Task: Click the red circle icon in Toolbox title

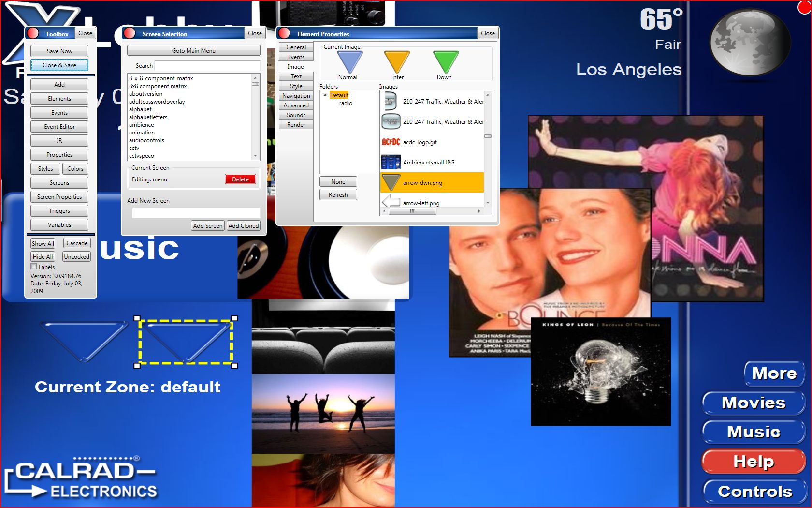Action: [x=33, y=33]
